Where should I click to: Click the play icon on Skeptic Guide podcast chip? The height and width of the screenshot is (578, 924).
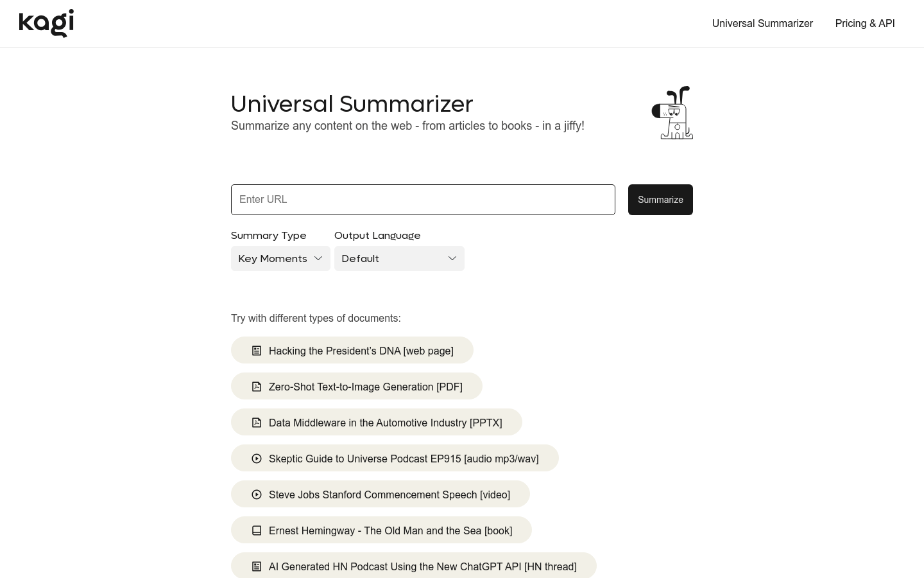257,459
